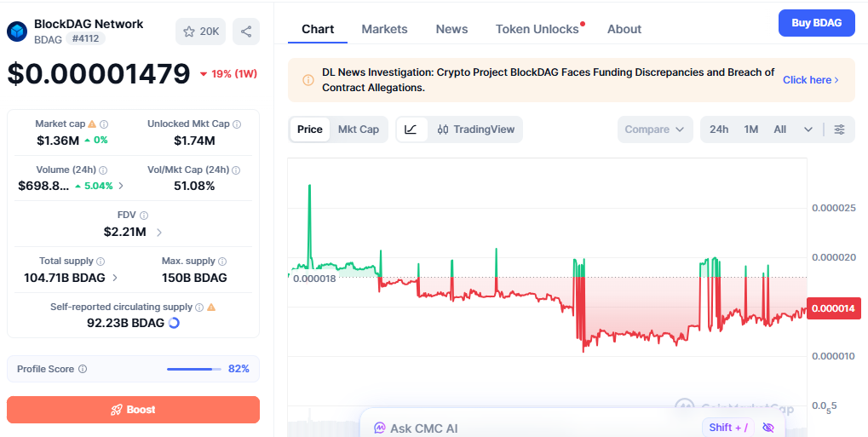
Task: Click the 19% (1W) change indicator
Action: (x=227, y=73)
